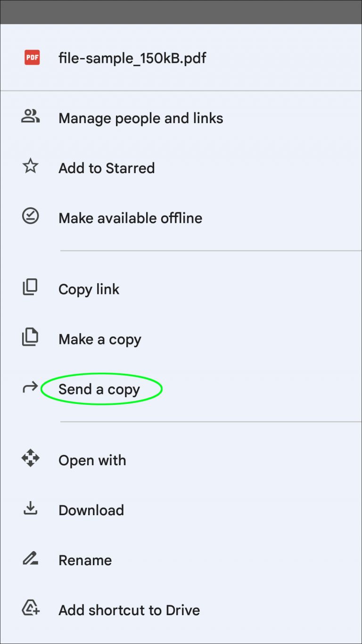Click the red PDF file icon
The width and height of the screenshot is (362, 644).
31,58
